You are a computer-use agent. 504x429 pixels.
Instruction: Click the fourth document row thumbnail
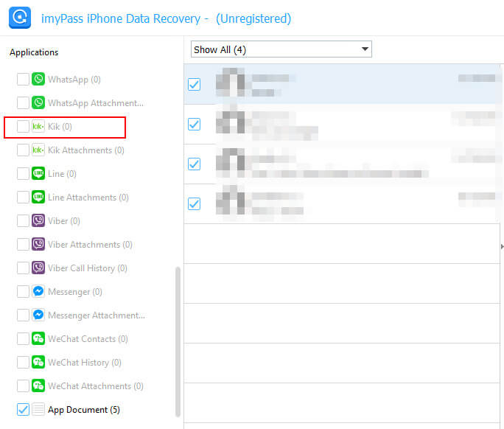point(230,200)
